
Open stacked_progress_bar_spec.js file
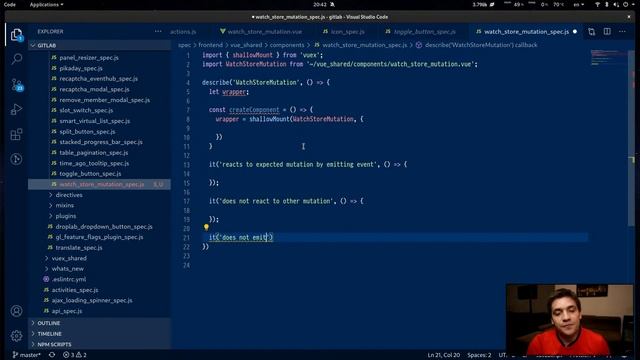pos(101,142)
